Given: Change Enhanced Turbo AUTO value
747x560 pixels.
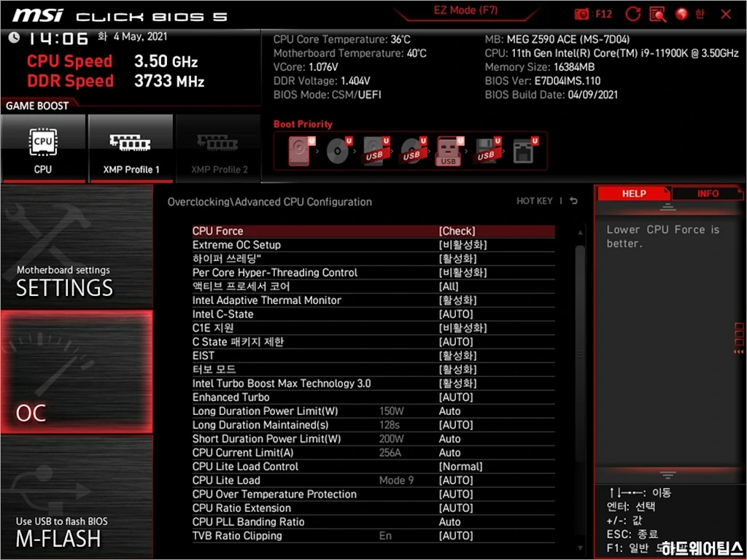Looking at the screenshot, I should (456, 397).
